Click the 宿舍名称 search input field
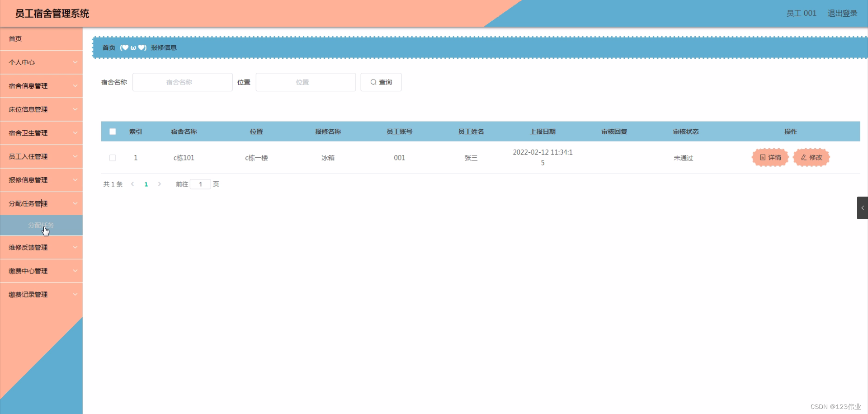 pos(182,82)
